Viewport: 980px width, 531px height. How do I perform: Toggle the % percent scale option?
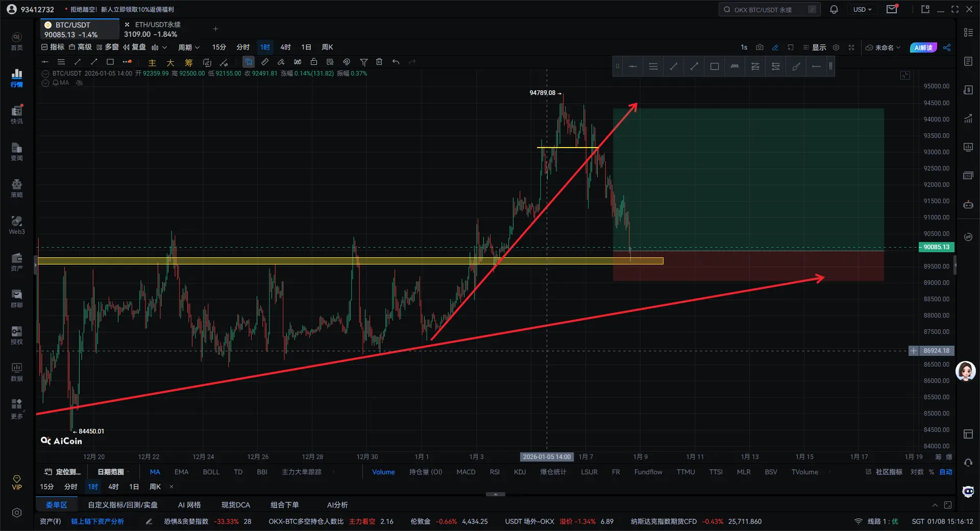click(932, 472)
